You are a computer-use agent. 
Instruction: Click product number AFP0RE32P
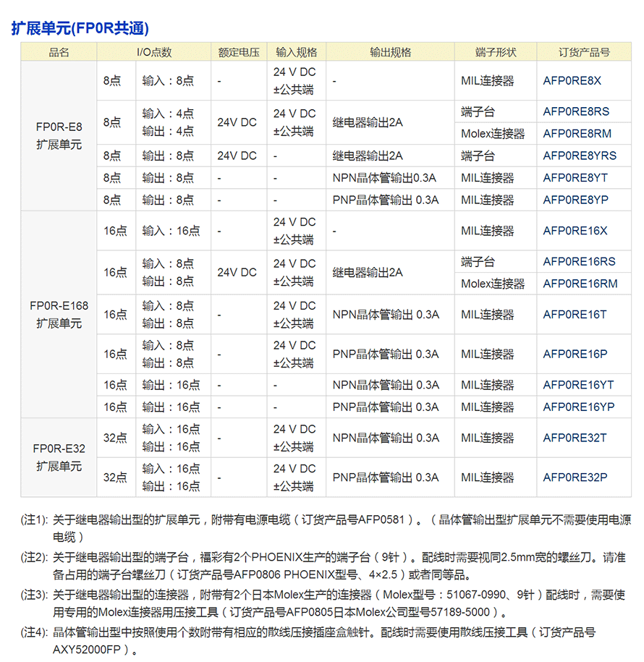pyautogui.click(x=575, y=478)
